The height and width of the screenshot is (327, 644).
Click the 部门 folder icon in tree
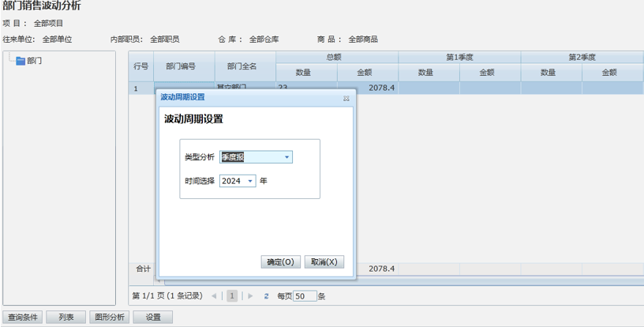click(21, 61)
